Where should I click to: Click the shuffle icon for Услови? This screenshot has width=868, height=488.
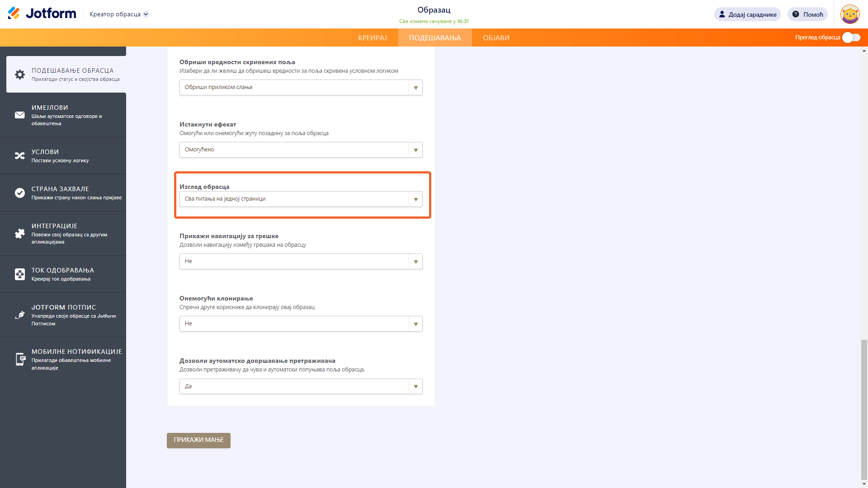20,156
